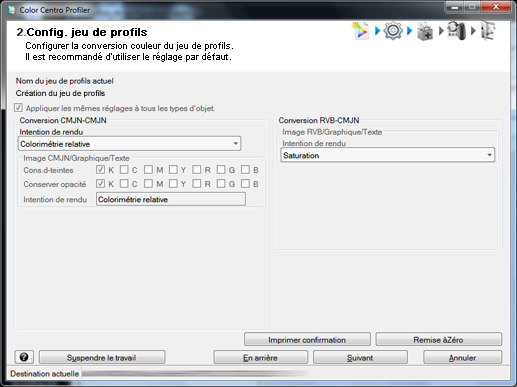Image resolution: width=517 pixels, height=387 pixels.
Task: Click the Destination actuelle progress bar
Action: coord(195,373)
